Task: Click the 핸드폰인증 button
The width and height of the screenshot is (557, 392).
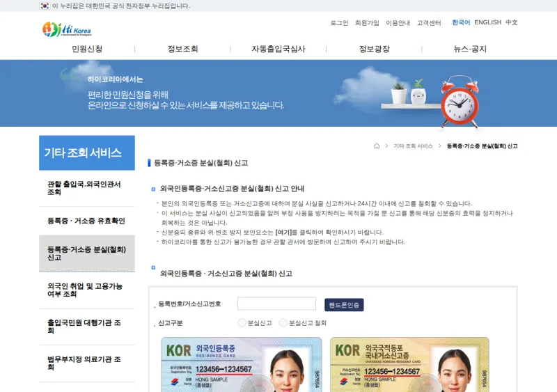Action: tap(344, 305)
